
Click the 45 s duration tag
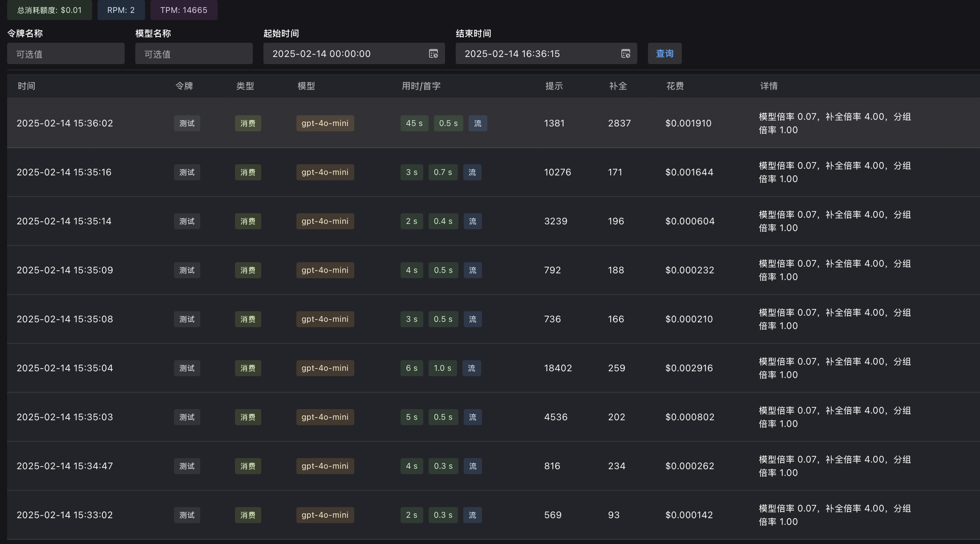coord(414,123)
